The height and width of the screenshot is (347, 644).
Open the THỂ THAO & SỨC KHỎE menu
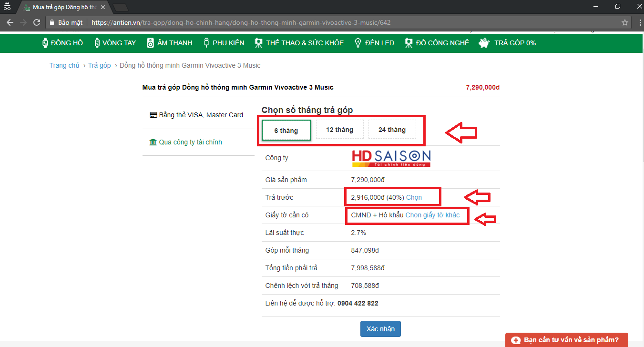tap(305, 43)
